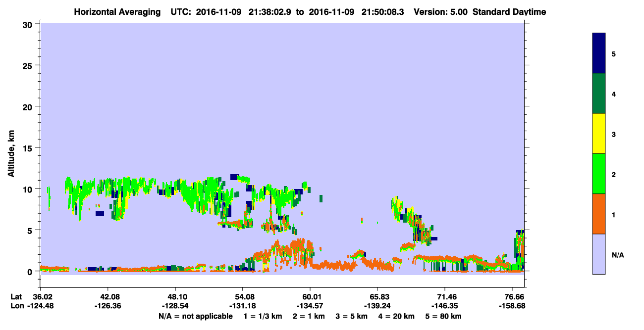Click the dark green legend swatch for 4
The height and width of the screenshot is (330, 644).
coord(599,94)
